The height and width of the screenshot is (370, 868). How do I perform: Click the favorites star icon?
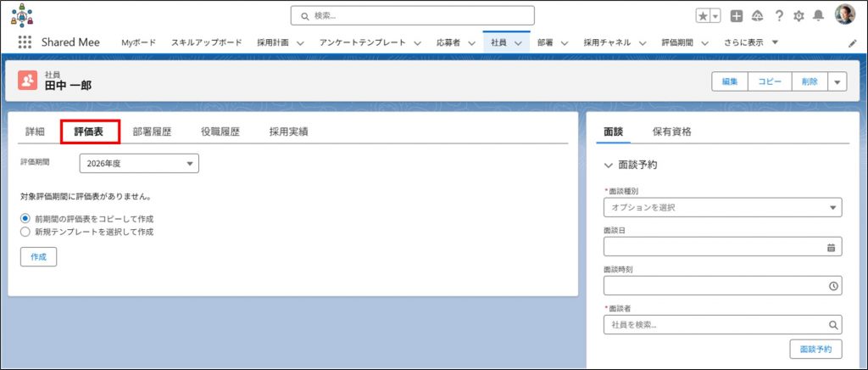tap(703, 15)
